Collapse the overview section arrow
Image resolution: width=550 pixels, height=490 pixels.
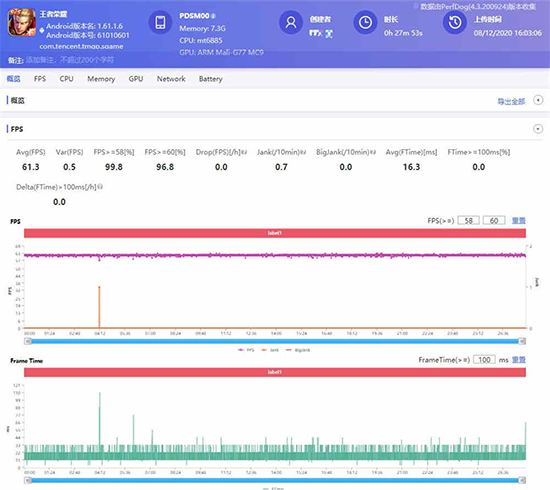(x=538, y=100)
